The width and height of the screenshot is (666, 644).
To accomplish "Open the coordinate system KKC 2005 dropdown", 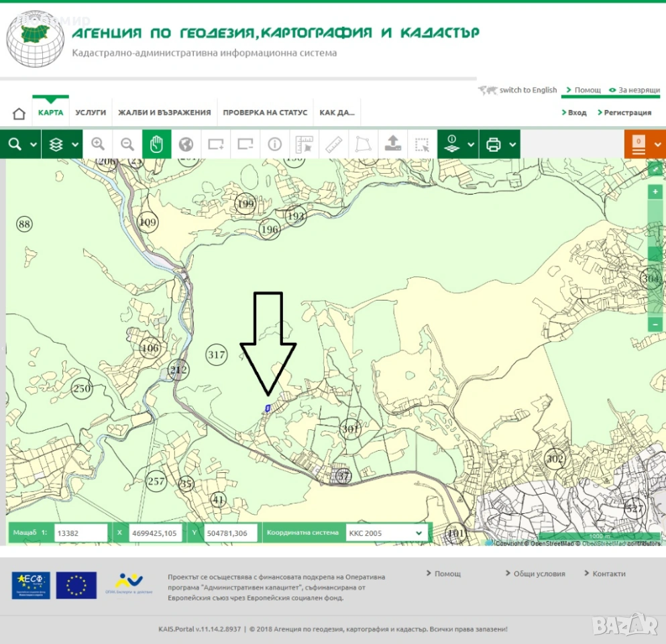I will pyautogui.click(x=386, y=533).
